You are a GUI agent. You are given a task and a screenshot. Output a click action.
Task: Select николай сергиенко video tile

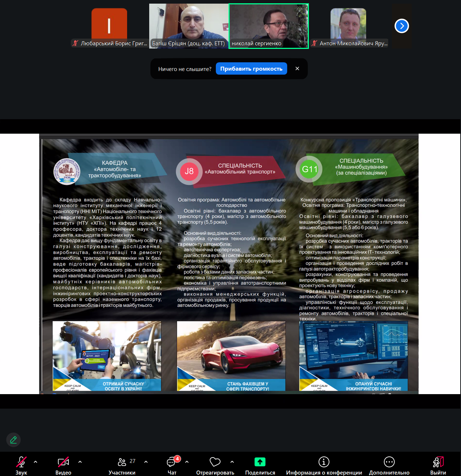(x=269, y=26)
